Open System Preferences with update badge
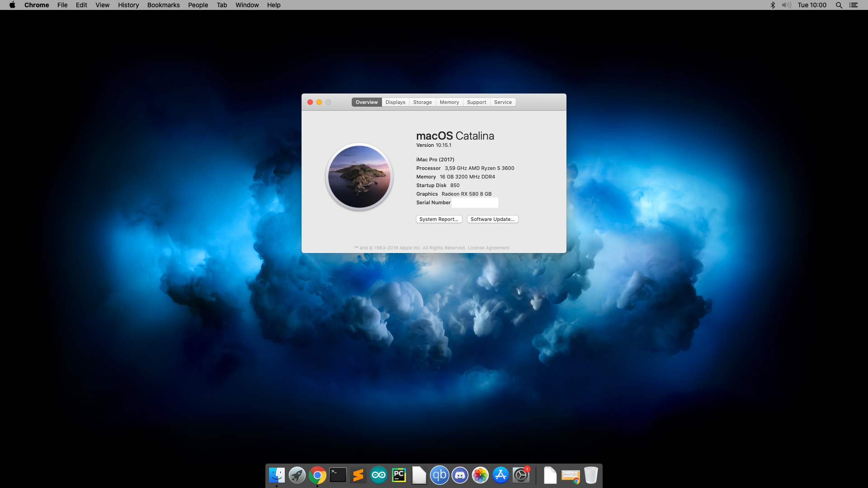868x488 pixels. tap(521, 475)
